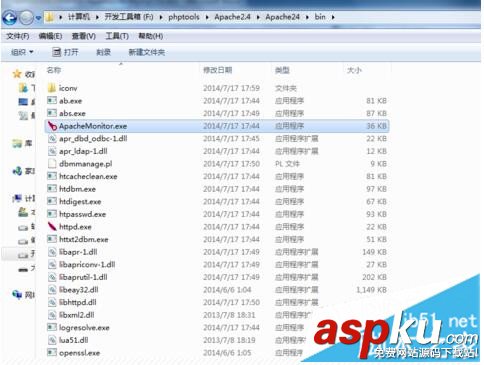Select the libeay32.dll file icon
The image size is (484, 365).
point(52,290)
